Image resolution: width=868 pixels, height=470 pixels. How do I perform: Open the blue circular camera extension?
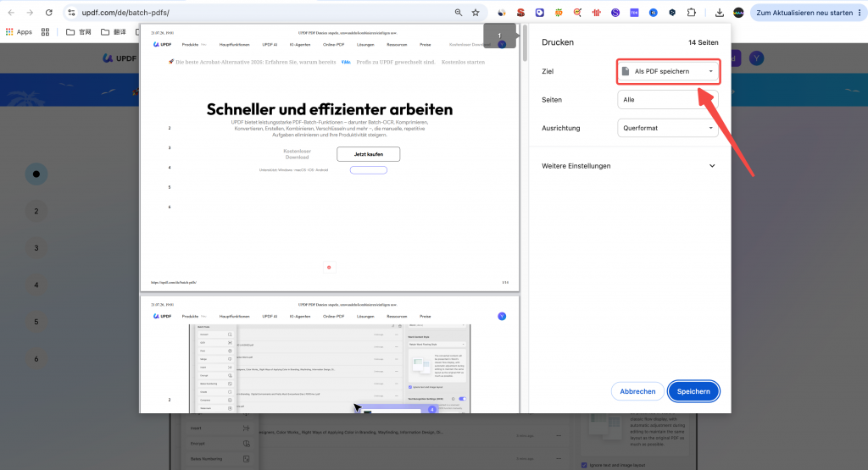[654, 12]
